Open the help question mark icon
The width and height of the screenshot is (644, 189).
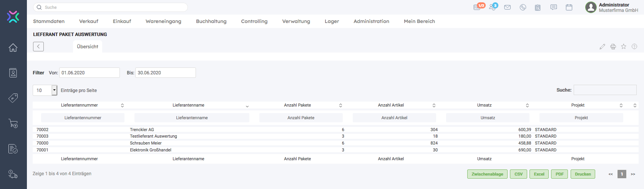634,46
